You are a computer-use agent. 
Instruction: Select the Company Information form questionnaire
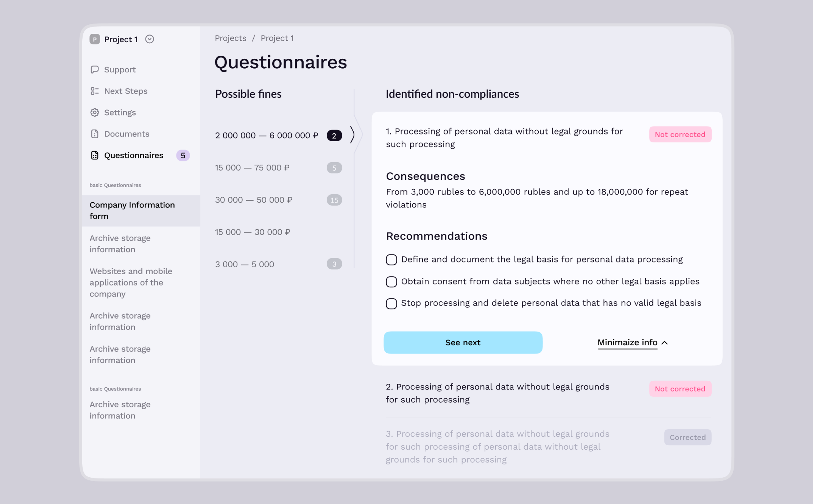[141, 211]
